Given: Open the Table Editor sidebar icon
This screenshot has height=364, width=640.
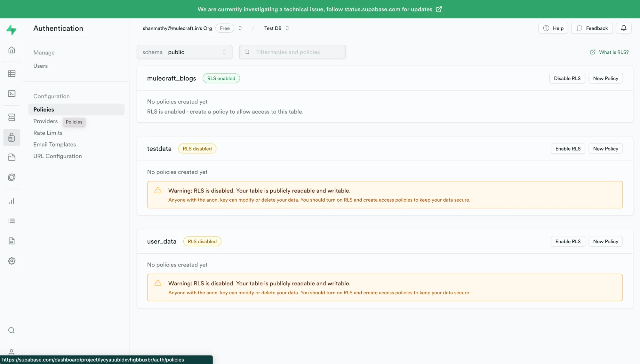Looking at the screenshot, I should coord(12,74).
